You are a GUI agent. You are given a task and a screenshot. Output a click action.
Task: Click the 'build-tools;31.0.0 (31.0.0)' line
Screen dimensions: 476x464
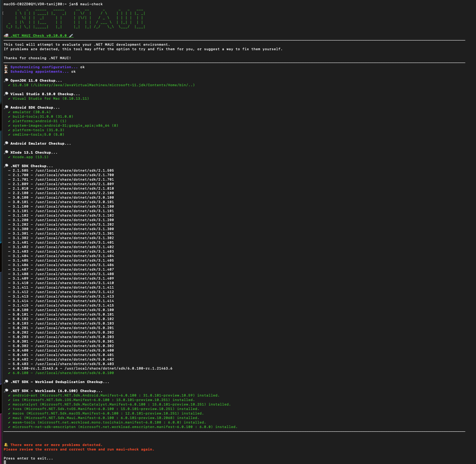click(x=43, y=117)
